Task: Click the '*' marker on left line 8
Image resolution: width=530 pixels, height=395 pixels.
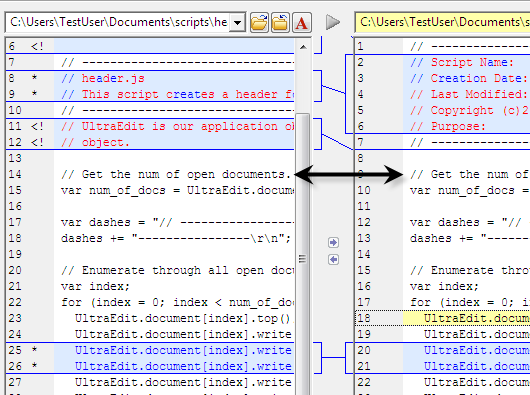Action: click(34, 78)
